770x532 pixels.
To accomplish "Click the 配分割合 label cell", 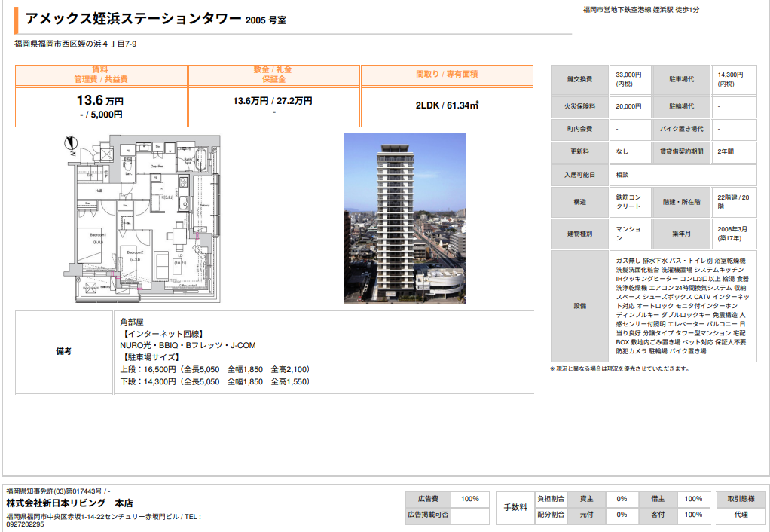I will pos(551,515).
